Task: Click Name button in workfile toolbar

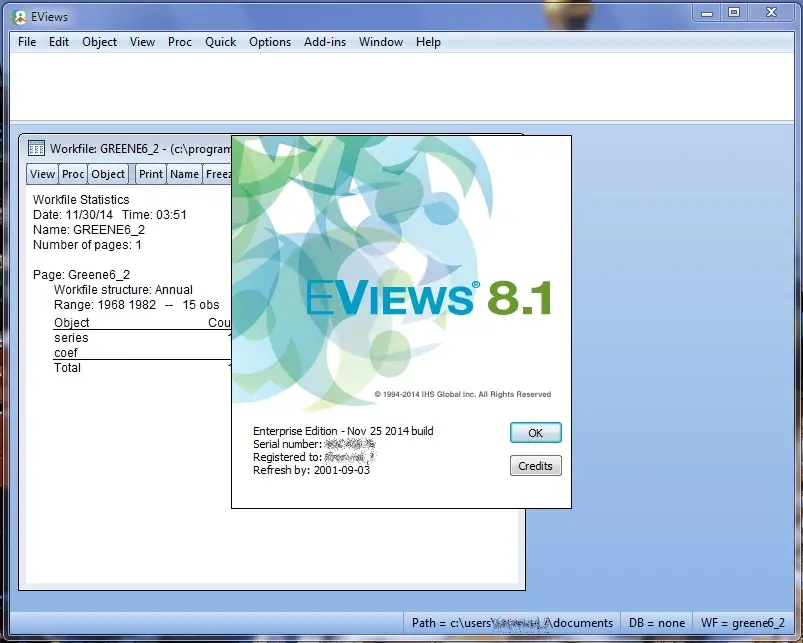Action: tap(184, 174)
